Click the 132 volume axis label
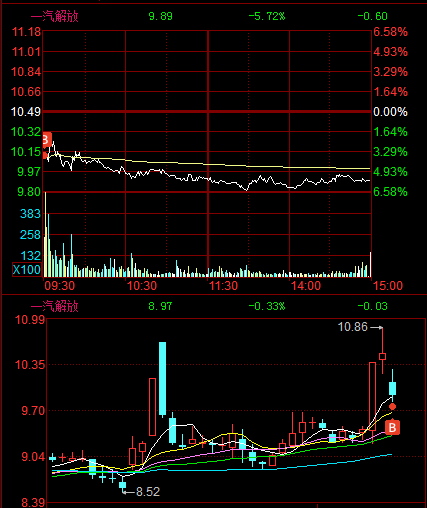The height and width of the screenshot is (508, 427). [31, 256]
